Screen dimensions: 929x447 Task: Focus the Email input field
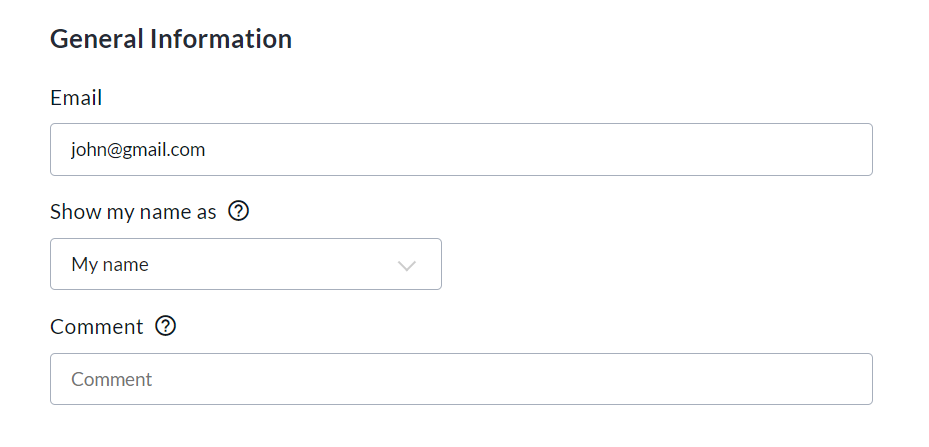coord(460,150)
